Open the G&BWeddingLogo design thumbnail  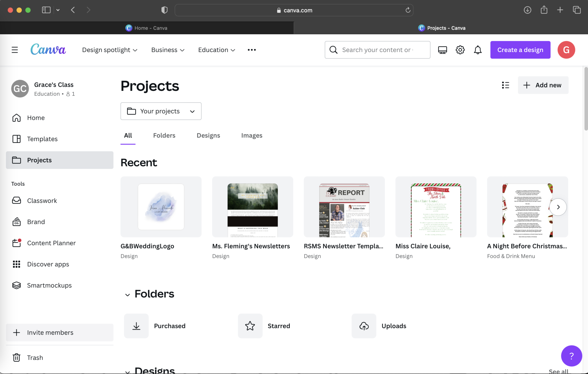click(161, 207)
